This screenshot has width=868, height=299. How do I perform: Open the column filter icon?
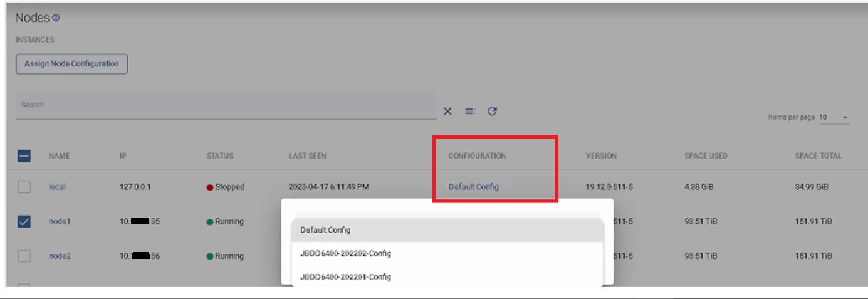[x=469, y=111]
